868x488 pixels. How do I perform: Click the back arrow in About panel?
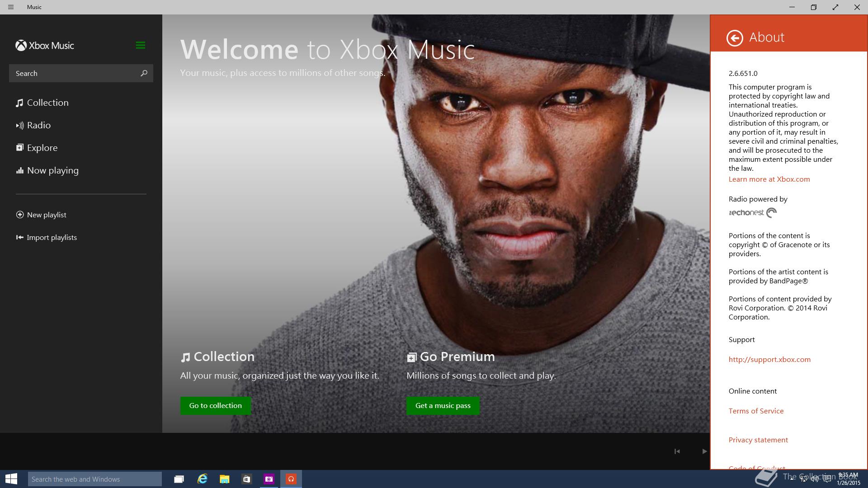[735, 38]
